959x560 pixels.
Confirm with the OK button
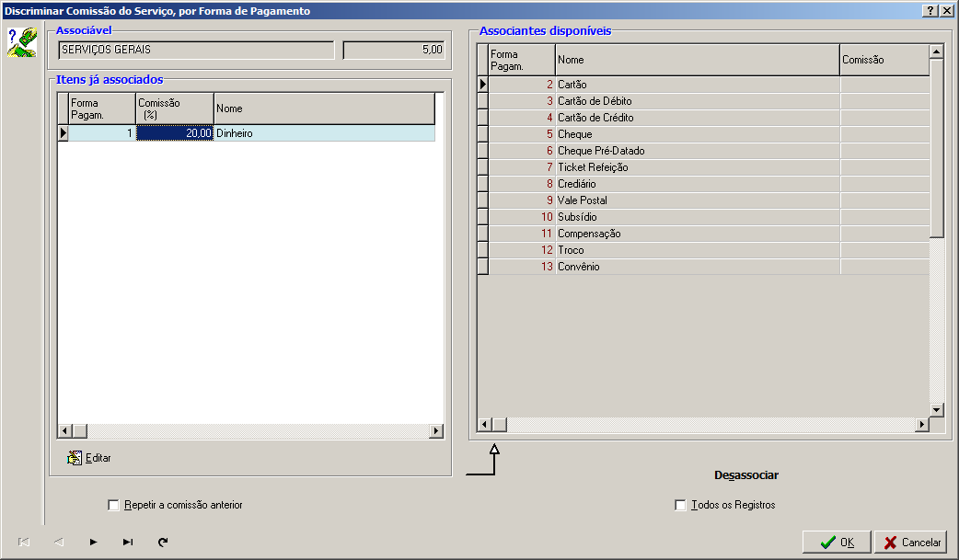pos(837,543)
